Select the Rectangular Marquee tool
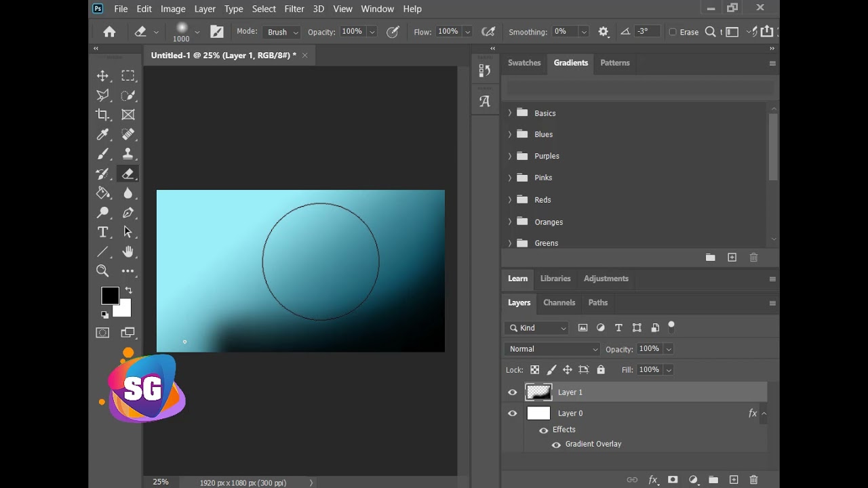868x488 pixels. [128, 76]
